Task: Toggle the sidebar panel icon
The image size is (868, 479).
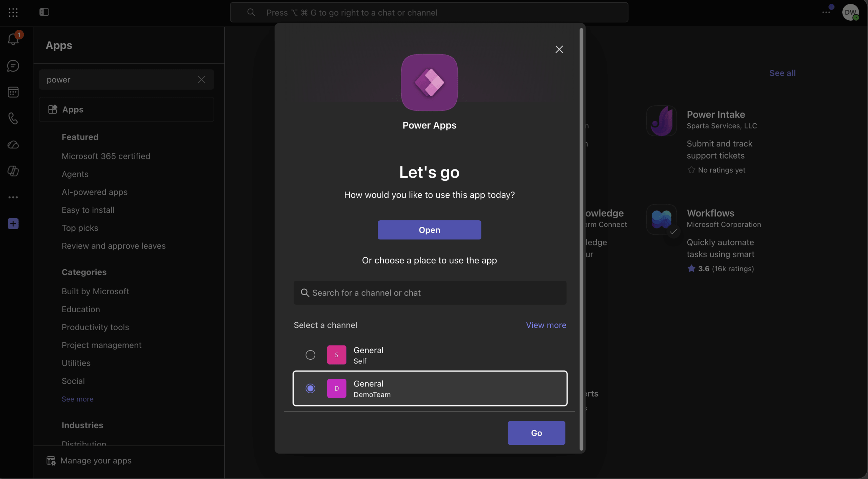Action: point(44,12)
